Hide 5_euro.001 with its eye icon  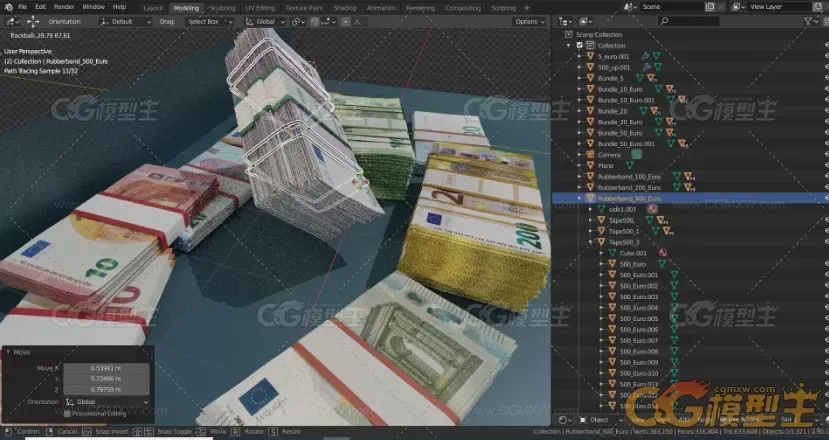pyautogui.click(x=826, y=56)
